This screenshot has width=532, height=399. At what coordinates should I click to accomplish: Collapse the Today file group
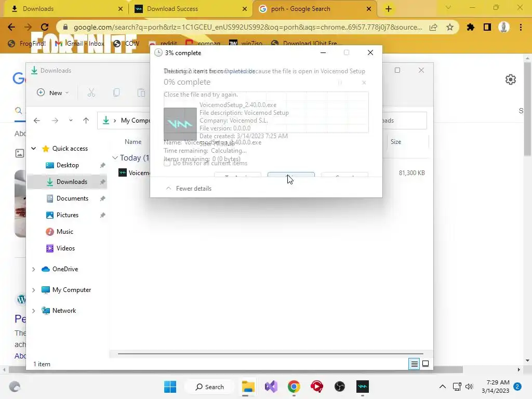[x=115, y=158]
